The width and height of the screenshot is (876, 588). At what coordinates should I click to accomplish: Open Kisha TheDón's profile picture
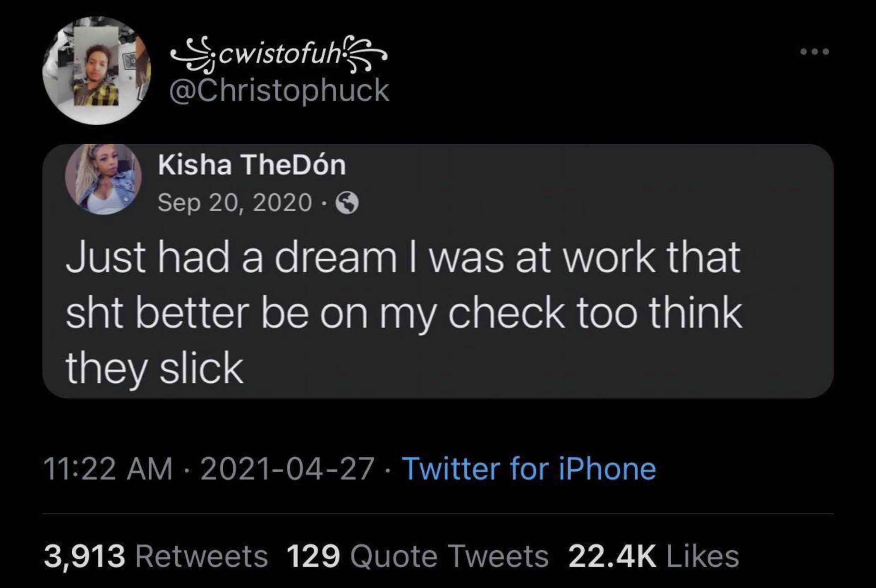point(103,179)
